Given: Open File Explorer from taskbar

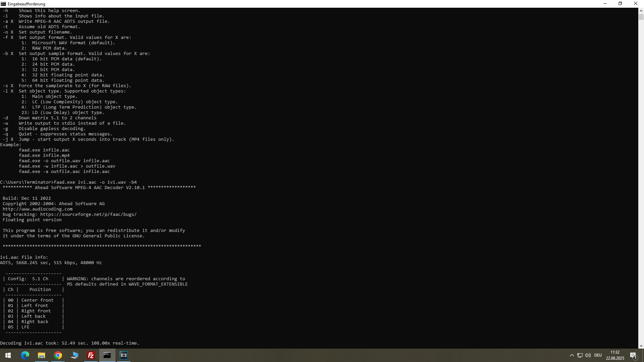Looking at the screenshot, I should point(42,355).
